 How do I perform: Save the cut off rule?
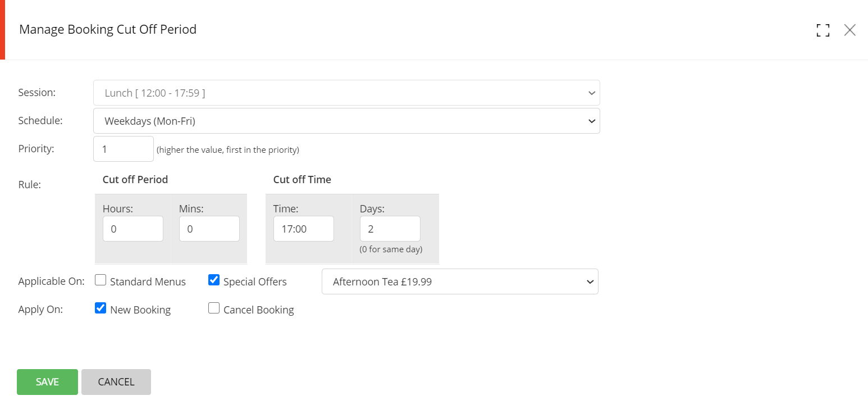click(x=47, y=382)
